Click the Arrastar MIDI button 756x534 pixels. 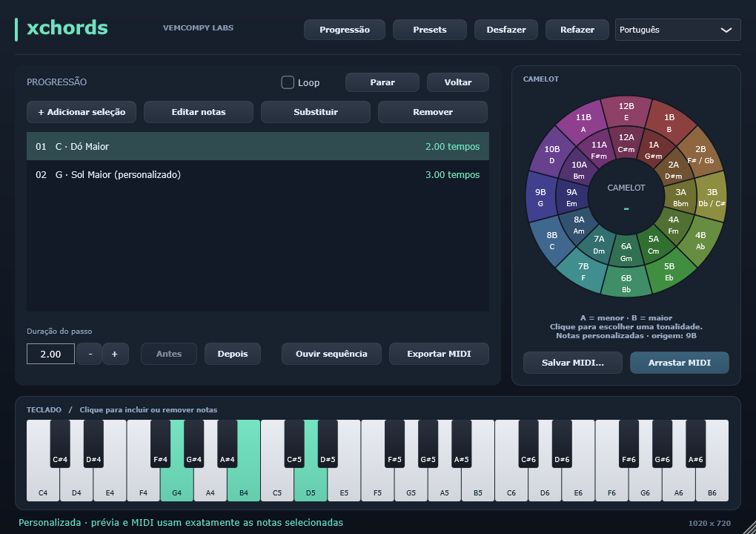pos(680,362)
